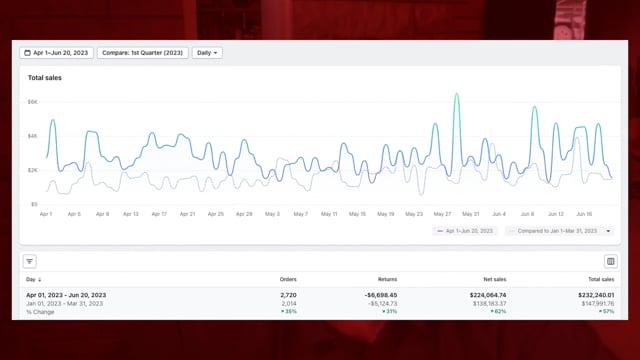Click the Total sales chart title
Screen dimensions: 640x360
pyautogui.click(x=44, y=78)
